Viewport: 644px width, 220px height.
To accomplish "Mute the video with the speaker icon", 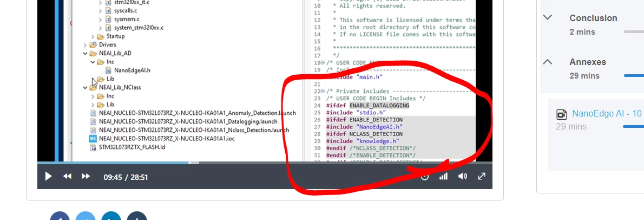I will [x=463, y=177].
